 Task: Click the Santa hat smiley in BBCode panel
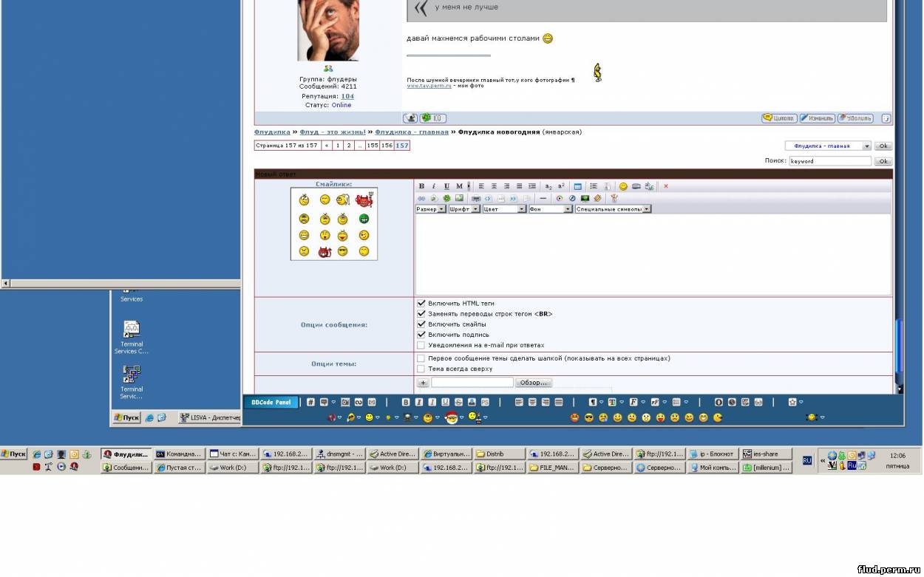(x=451, y=417)
